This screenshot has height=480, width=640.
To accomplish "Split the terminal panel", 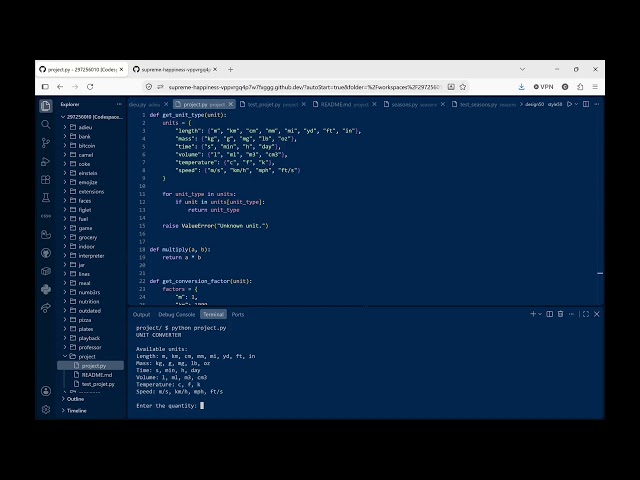I will pyautogui.click(x=550, y=314).
